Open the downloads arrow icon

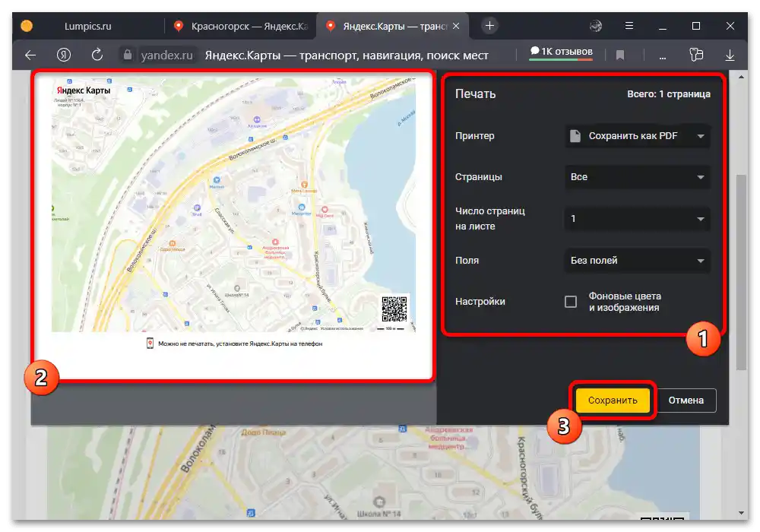(730, 55)
